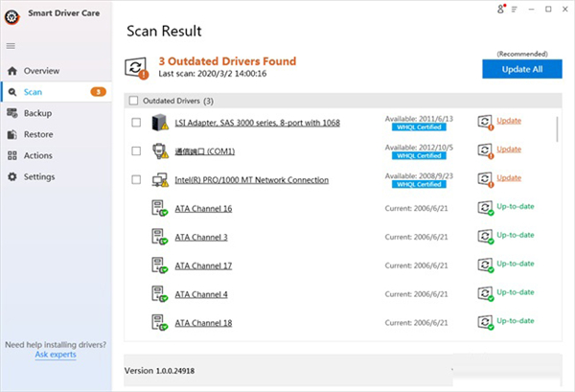This screenshot has width=575, height=392.
Task: Click the update icon beside COM1 port
Action: (486, 150)
